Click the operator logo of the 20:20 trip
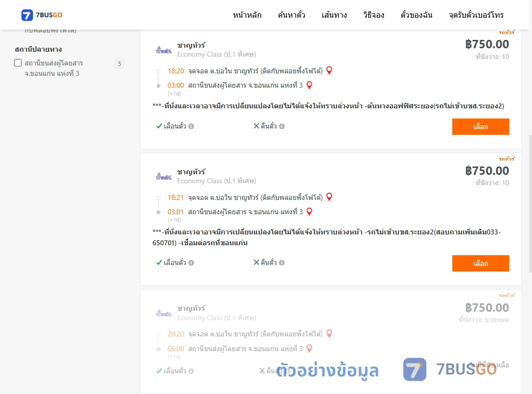Image resolution: width=532 pixels, height=394 pixels. coord(164,313)
